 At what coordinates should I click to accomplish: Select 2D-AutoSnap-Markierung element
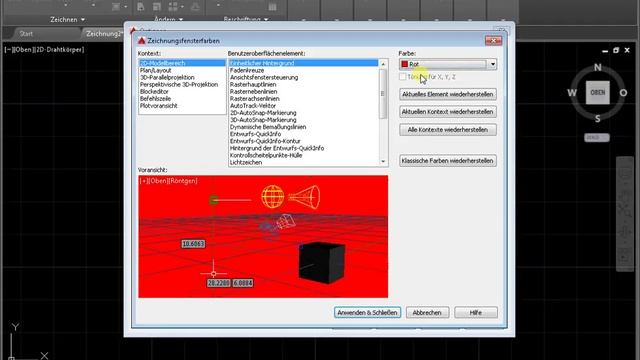(x=263, y=113)
